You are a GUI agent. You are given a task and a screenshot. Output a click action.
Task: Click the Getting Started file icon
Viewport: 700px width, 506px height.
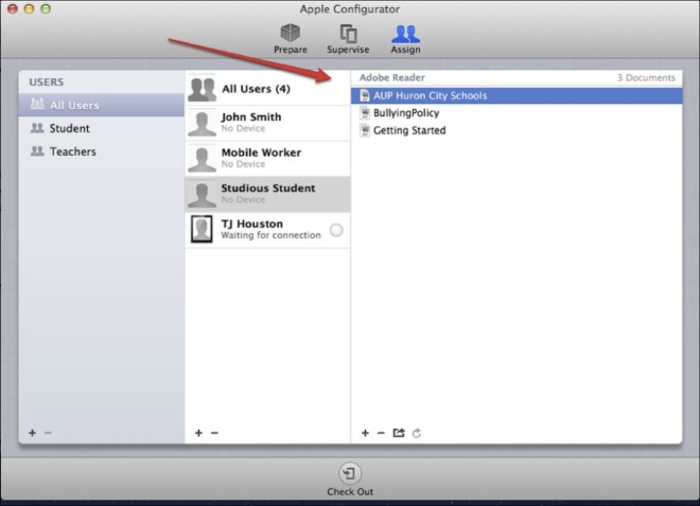coord(365,130)
